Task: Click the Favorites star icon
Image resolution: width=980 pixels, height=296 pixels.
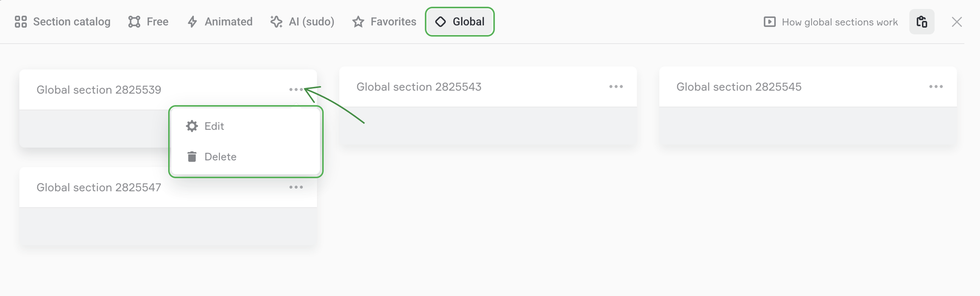Action: 358,22
